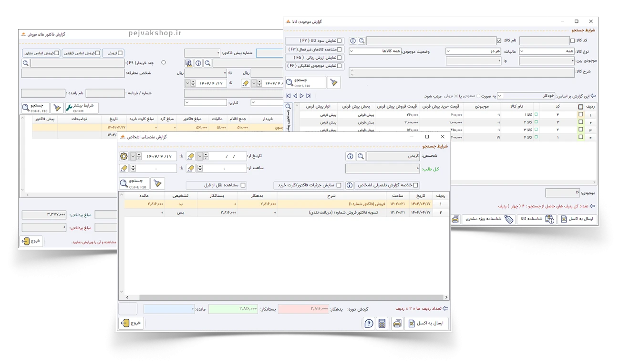Open help question mark icon

click(x=368, y=324)
